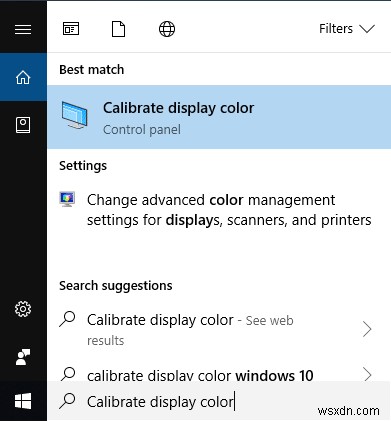Click the 'Best match' heading
This screenshot has width=391, height=421.
tap(92, 69)
